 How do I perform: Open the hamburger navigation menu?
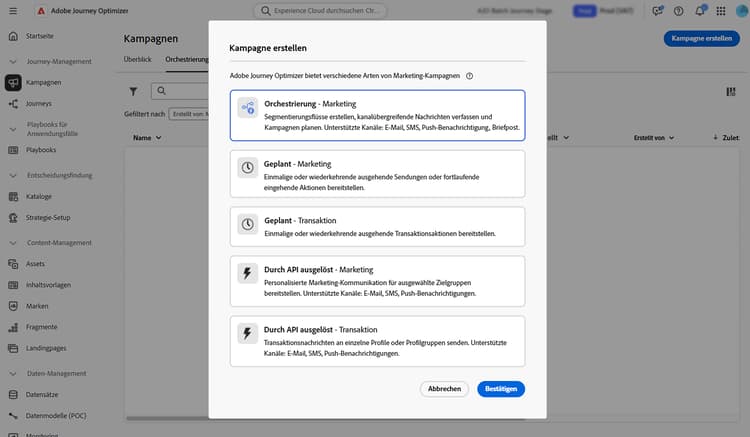[13, 11]
